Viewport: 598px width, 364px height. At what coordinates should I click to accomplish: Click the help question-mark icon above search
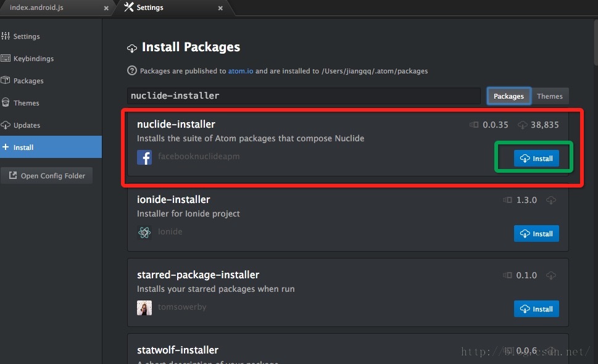tap(132, 70)
